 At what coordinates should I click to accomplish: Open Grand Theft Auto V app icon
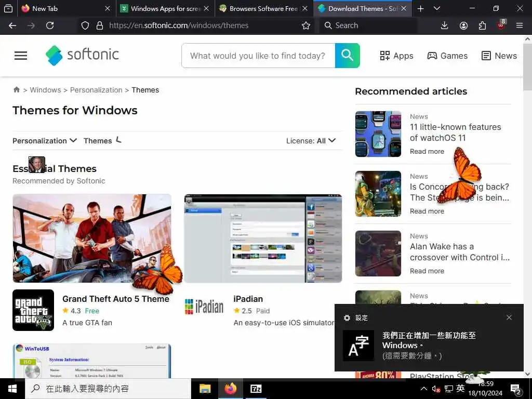33,310
